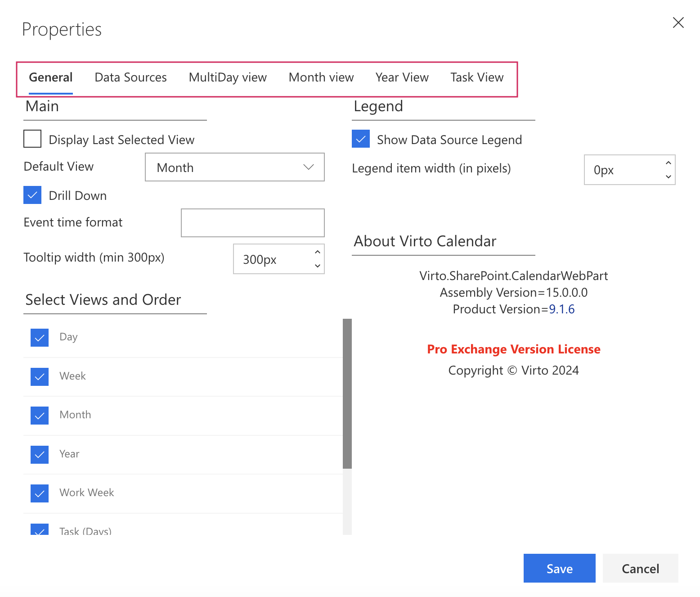The width and height of the screenshot is (700, 597).
Task: Open the Task View settings tab
Action: click(477, 77)
